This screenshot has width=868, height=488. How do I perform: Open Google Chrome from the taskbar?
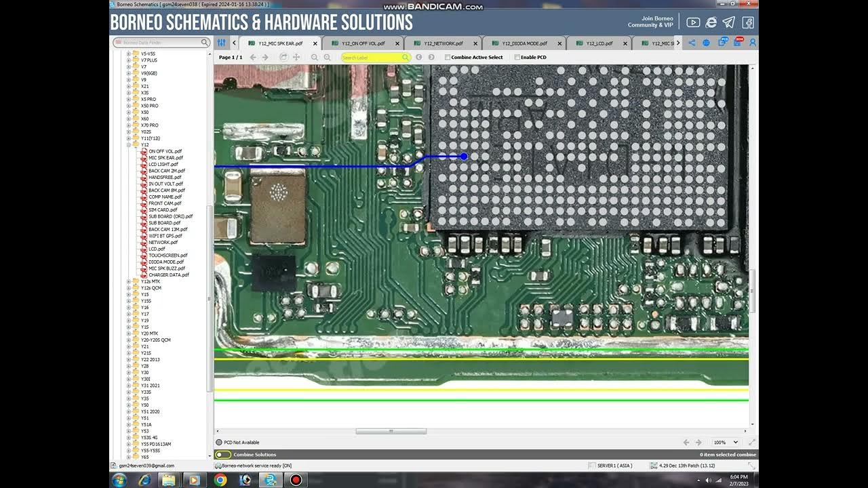tap(220, 480)
